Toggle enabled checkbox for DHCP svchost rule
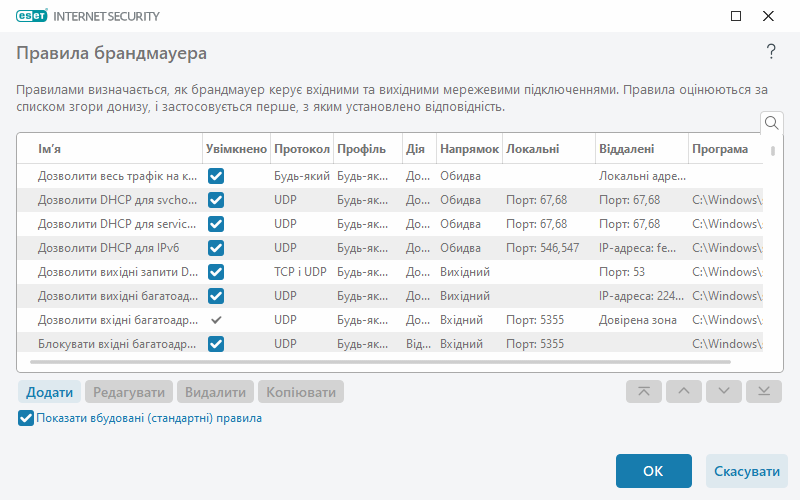Image resolution: width=800 pixels, height=500 pixels. tap(216, 201)
